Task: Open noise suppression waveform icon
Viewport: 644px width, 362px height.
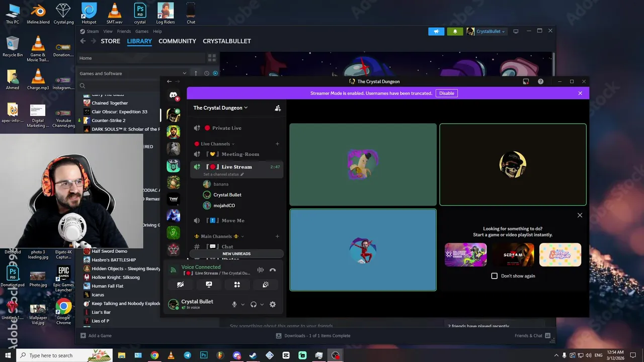Action: pos(260,270)
